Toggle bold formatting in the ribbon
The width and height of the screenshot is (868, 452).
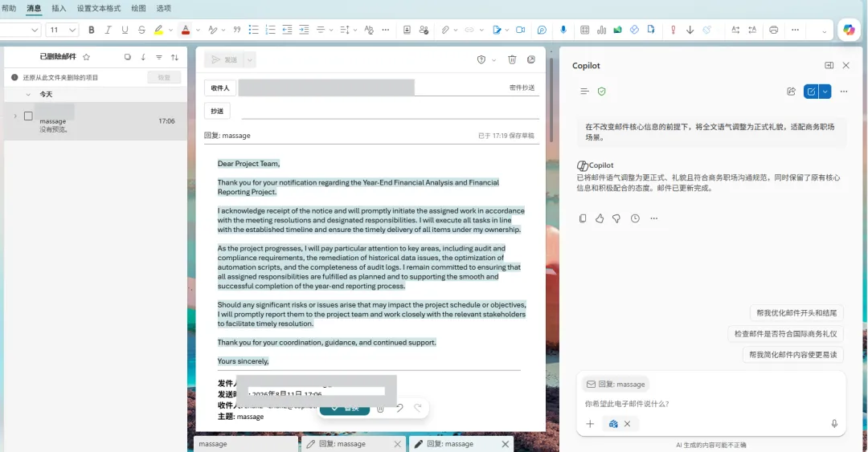(x=92, y=30)
